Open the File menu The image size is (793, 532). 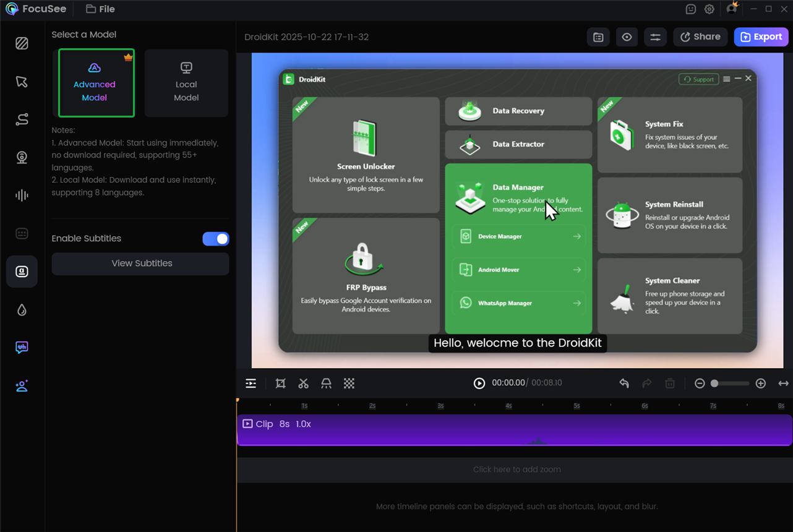[100, 9]
